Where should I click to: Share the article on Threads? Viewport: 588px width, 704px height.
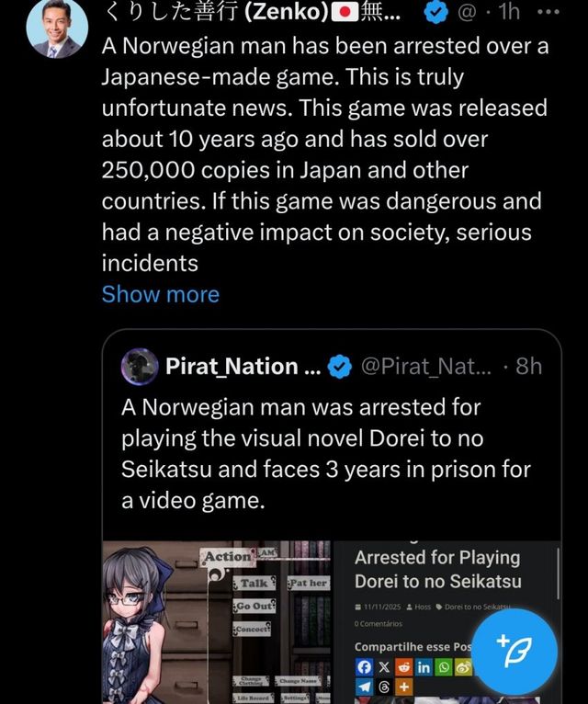click(384, 687)
